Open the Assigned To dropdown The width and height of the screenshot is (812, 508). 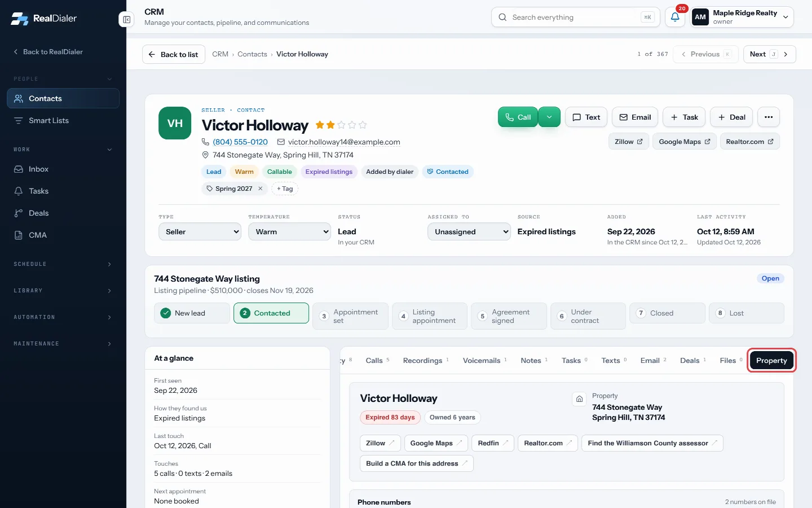click(469, 231)
